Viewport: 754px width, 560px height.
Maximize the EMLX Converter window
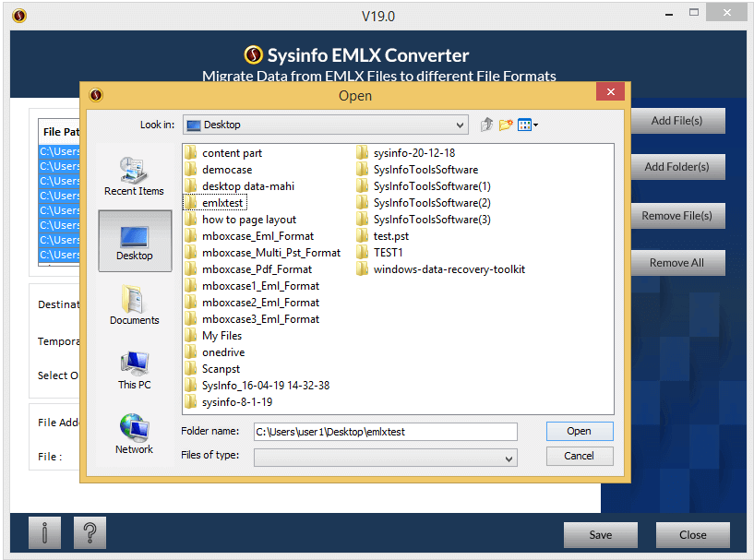click(694, 13)
